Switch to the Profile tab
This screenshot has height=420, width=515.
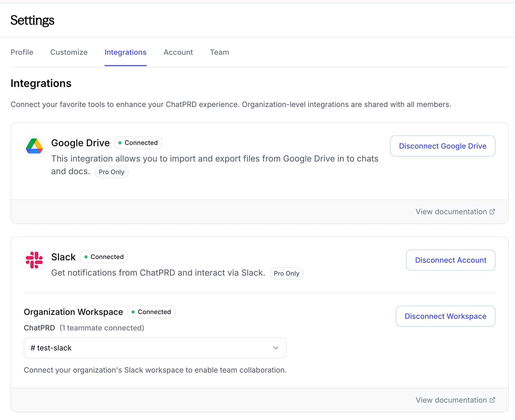tap(22, 52)
